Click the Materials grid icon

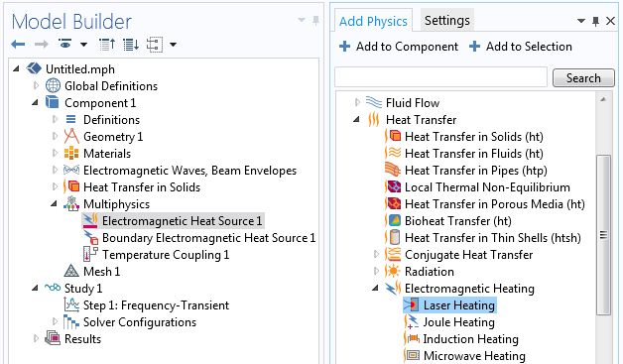(x=71, y=153)
